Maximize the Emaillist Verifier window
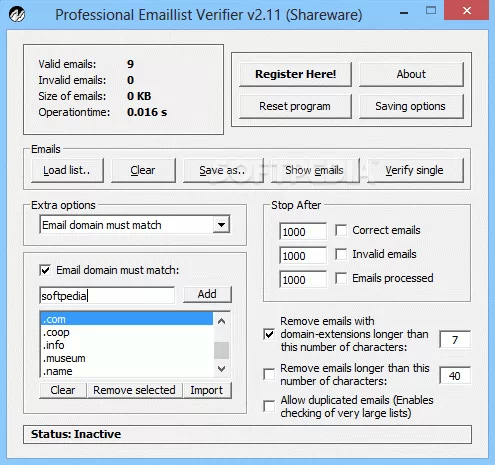Viewport: 495px width, 465px height. coord(431,11)
